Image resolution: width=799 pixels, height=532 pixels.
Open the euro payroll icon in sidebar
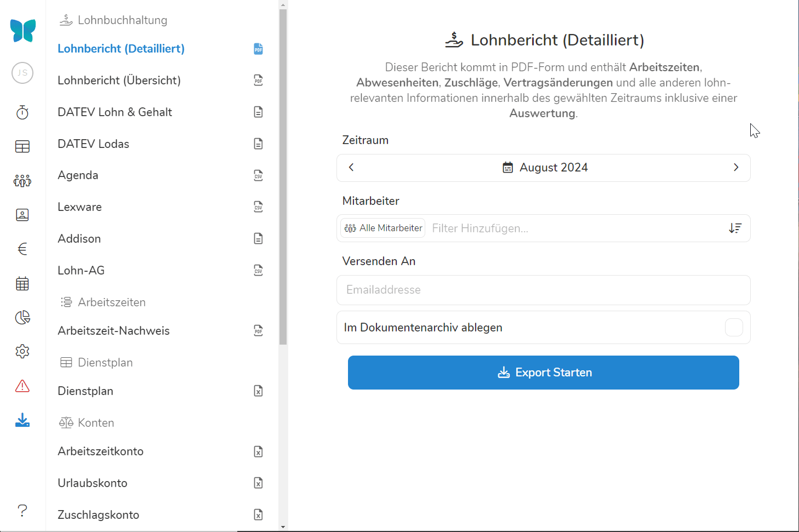coord(22,249)
